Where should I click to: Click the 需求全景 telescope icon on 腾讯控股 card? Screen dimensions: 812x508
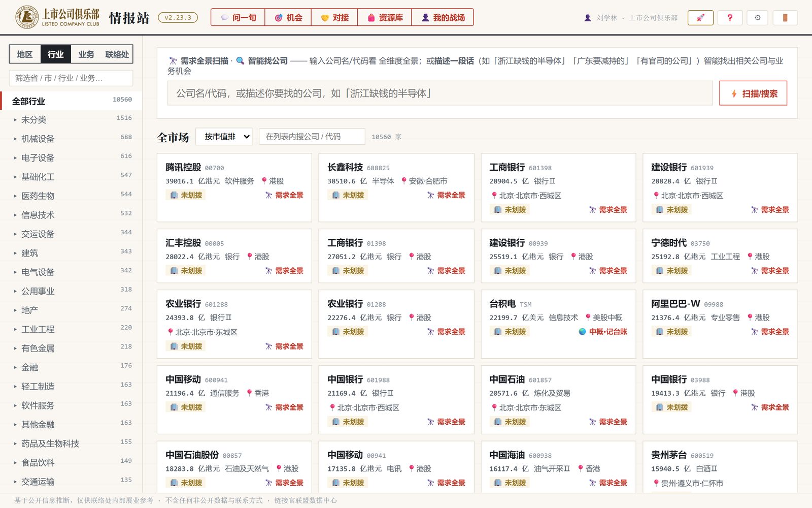[268, 195]
